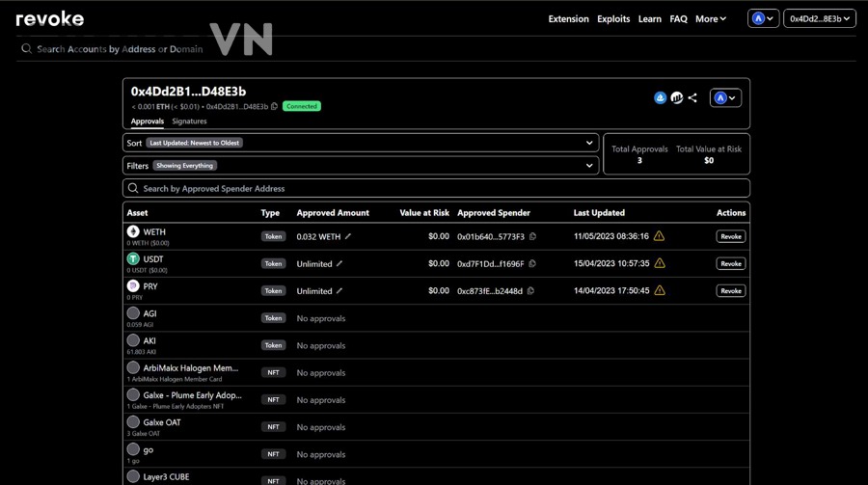
Task: Click the AGI token placeholder icon
Action: [x=133, y=312]
